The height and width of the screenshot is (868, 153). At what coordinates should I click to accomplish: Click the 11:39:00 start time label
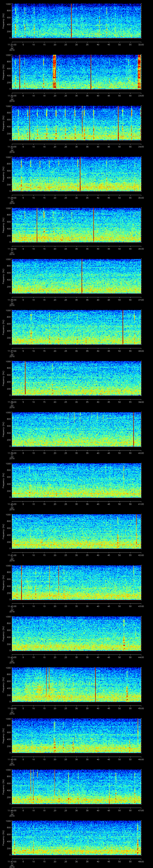[x=12, y=453]
